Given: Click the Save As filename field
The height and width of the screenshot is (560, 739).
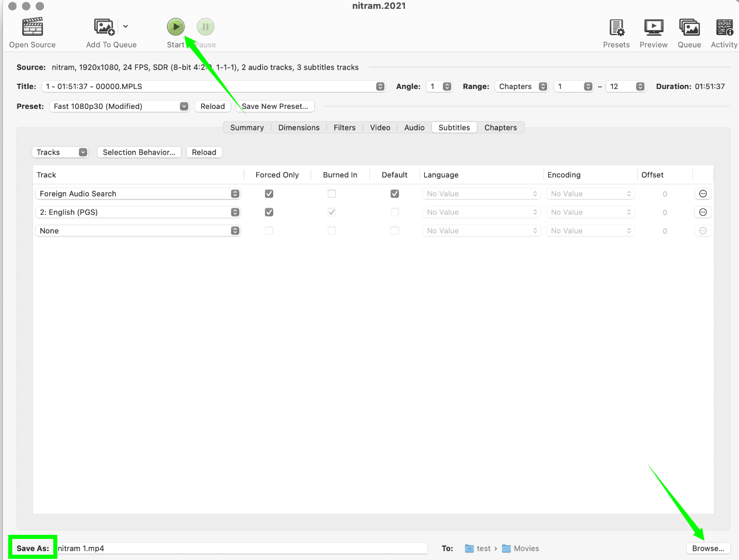Looking at the screenshot, I should click(x=242, y=548).
